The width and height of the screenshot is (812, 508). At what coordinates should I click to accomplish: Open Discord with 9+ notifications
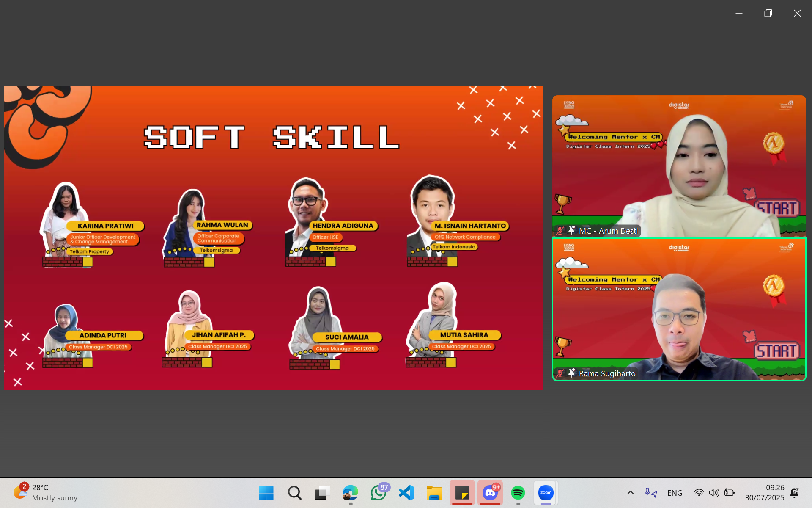491,493
